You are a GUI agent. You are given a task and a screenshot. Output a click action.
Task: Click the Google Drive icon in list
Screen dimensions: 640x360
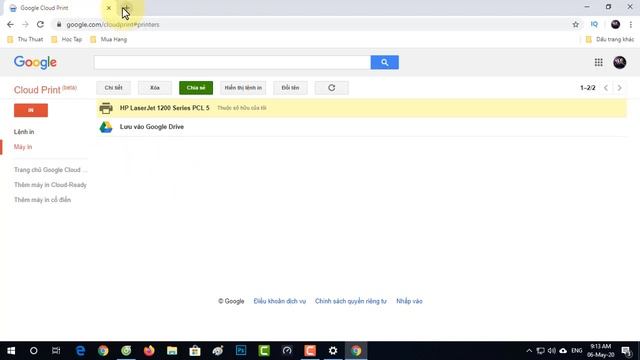pos(106,127)
